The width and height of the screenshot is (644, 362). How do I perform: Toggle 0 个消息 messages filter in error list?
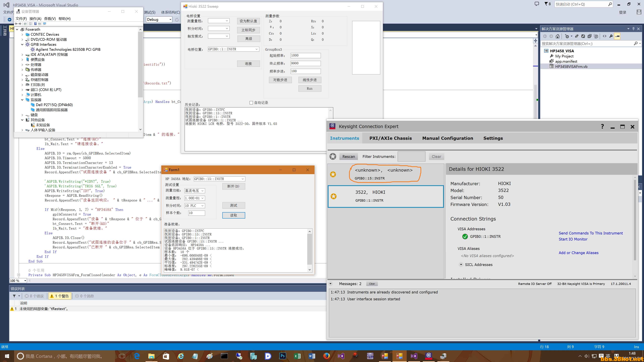85,296
